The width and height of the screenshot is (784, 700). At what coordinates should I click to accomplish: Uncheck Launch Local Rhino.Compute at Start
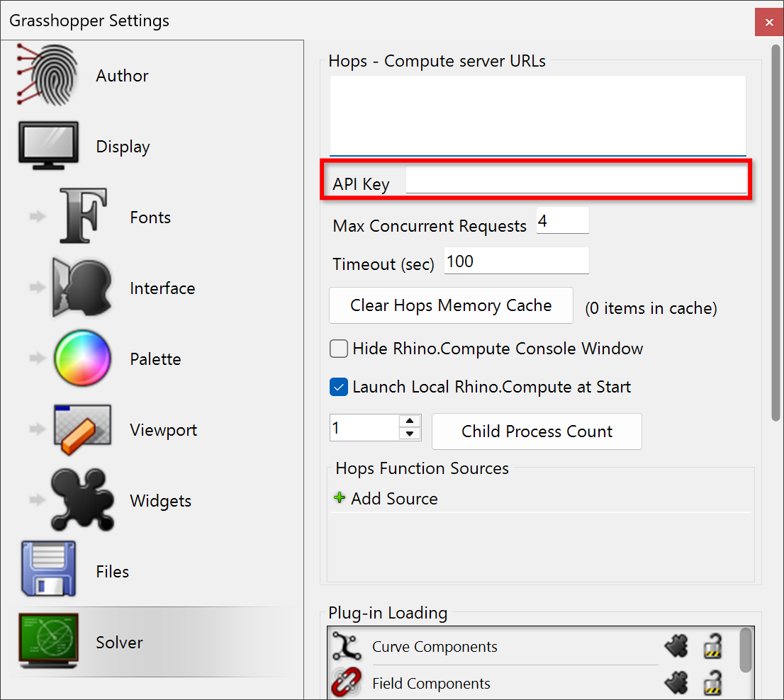click(339, 387)
